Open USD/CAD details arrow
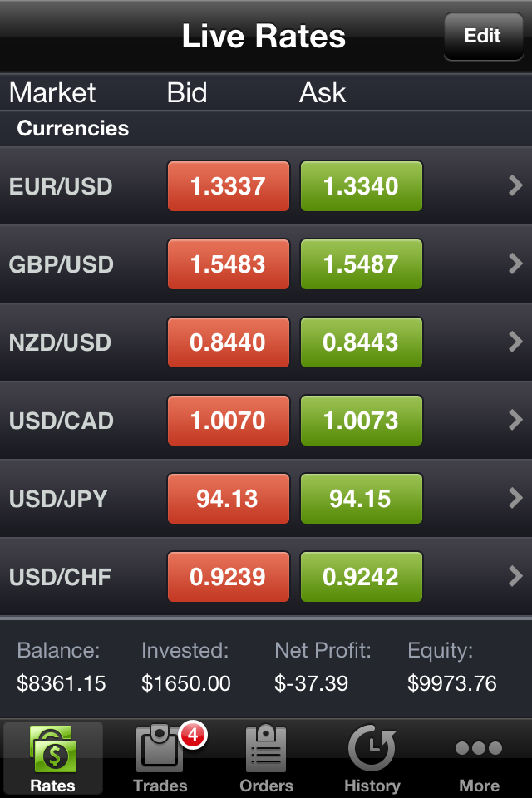Image resolution: width=532 pixels, height=798 pixels. coord(515,420)
